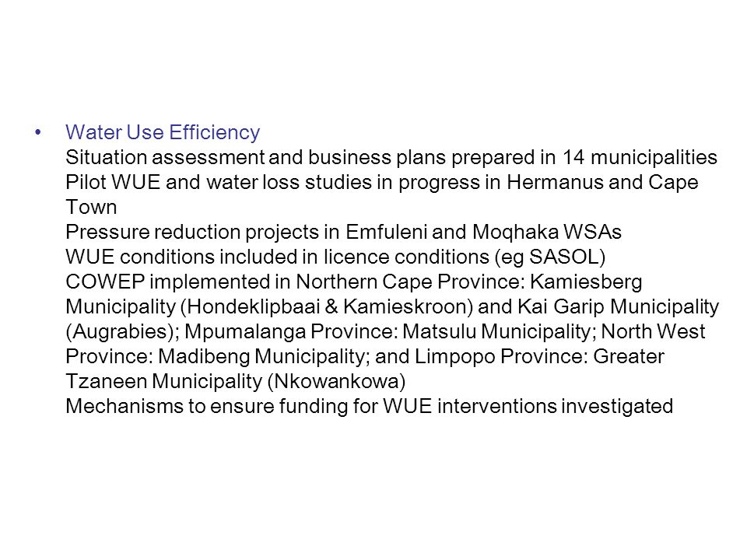Click the Water Use Efficiency heading
This screenshot has height=560, width=747.
163,132
